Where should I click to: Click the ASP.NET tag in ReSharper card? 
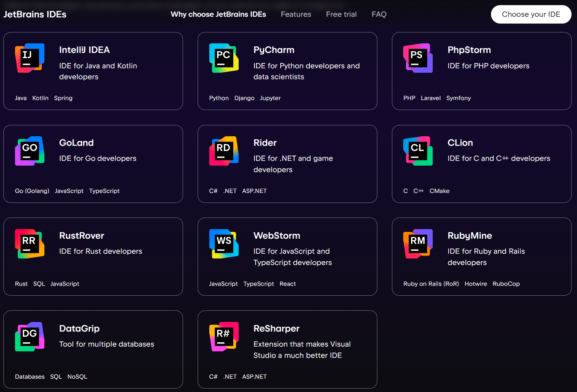[x=254, y=377]
